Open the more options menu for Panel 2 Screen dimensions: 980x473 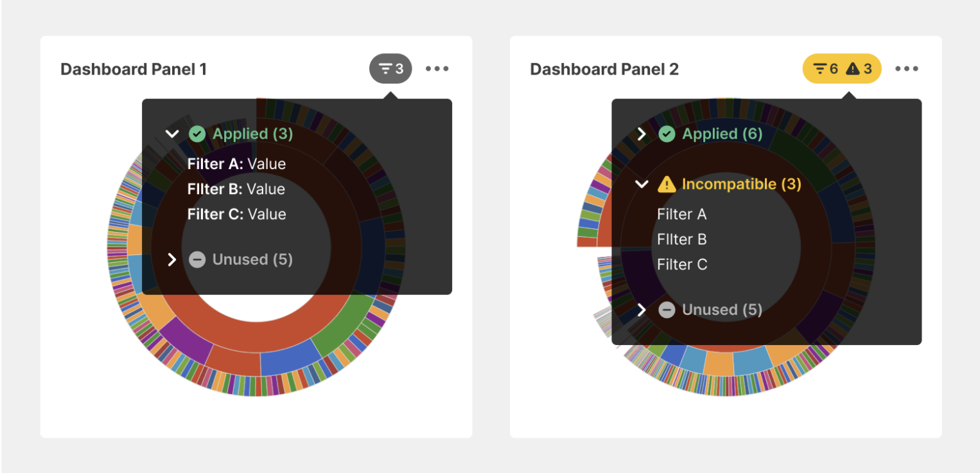coord(907,69)
